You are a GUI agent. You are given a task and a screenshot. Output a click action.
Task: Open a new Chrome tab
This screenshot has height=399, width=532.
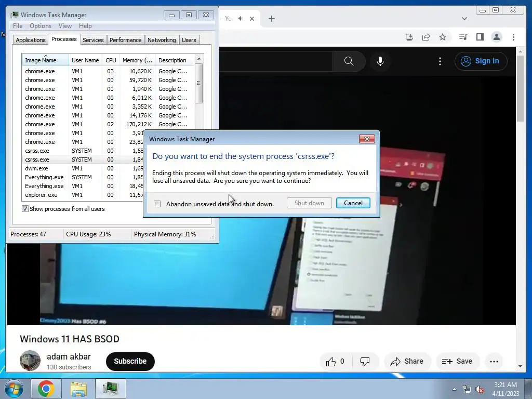click(x=271, y=19)
